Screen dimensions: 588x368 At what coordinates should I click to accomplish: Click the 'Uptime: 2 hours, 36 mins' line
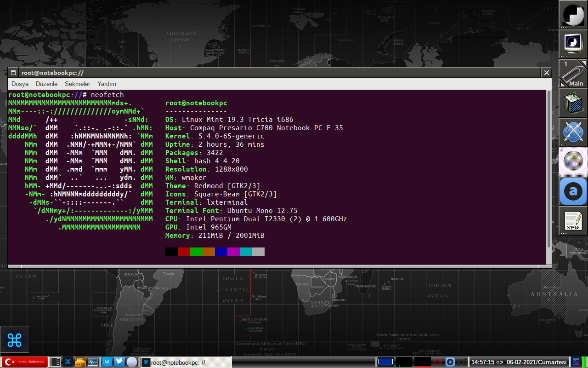[215, 144]
